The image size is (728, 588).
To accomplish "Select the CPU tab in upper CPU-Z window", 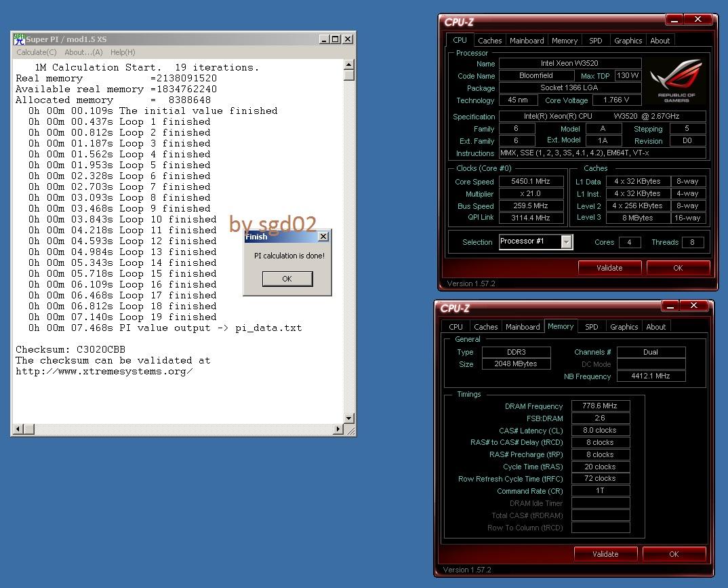I will click(460, 40).
